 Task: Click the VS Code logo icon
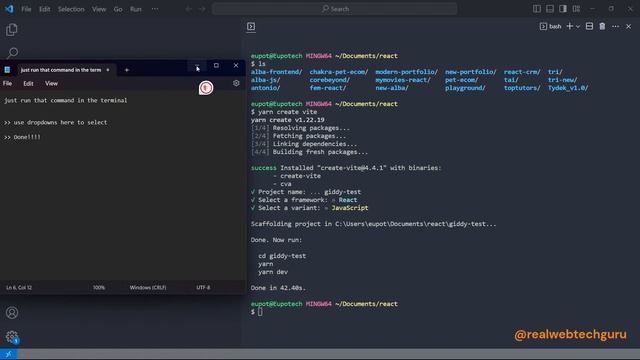(9, 9)
